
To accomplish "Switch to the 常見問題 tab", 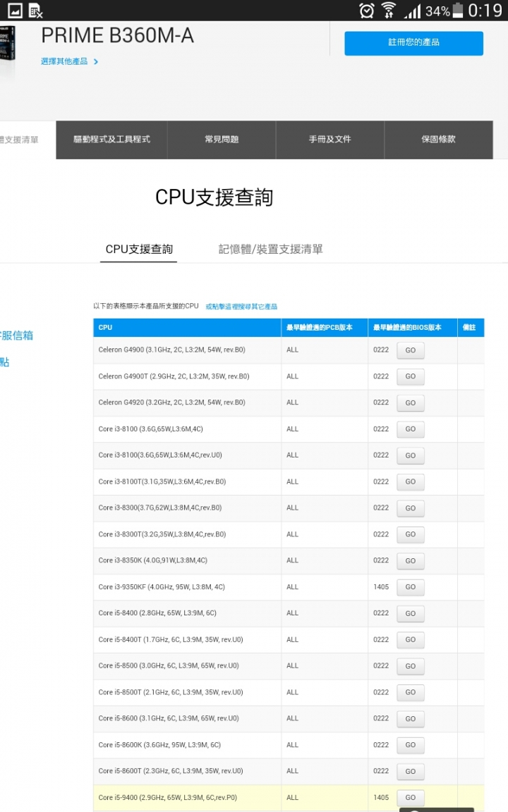I will pyautogui.click(x=222, y=140).
